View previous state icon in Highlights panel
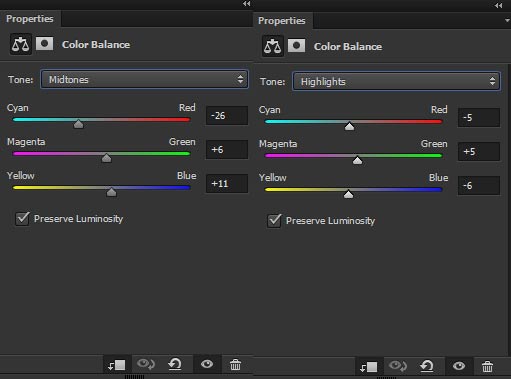The width and height of the screenshot is (511, 379). click(x=398, y=366)
